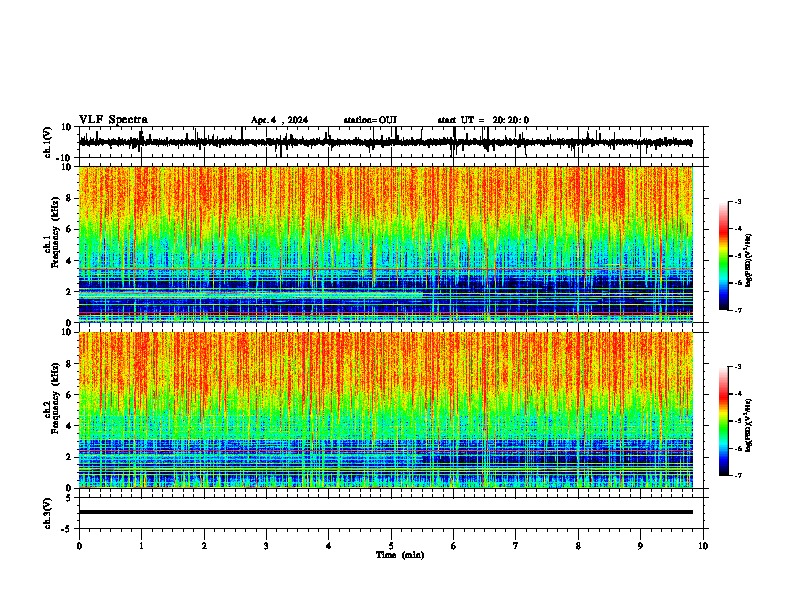Click the date "Apr. 4 , 2024"
This screenshot has width=792, height=612.
279,120
